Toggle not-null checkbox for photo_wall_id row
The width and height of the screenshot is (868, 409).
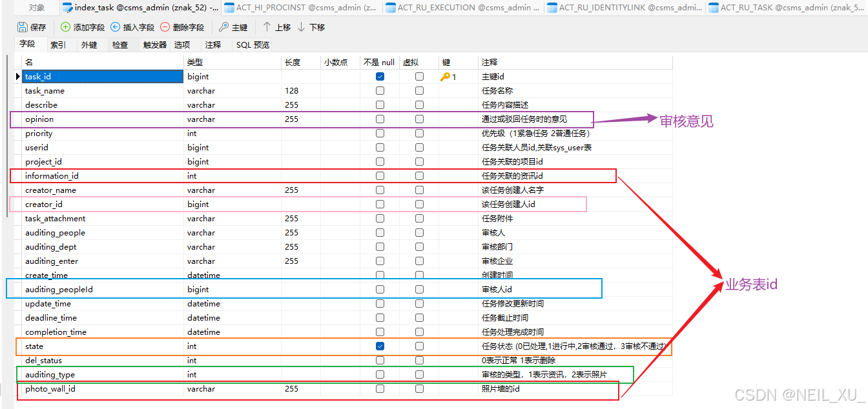[x=380, y=388]
